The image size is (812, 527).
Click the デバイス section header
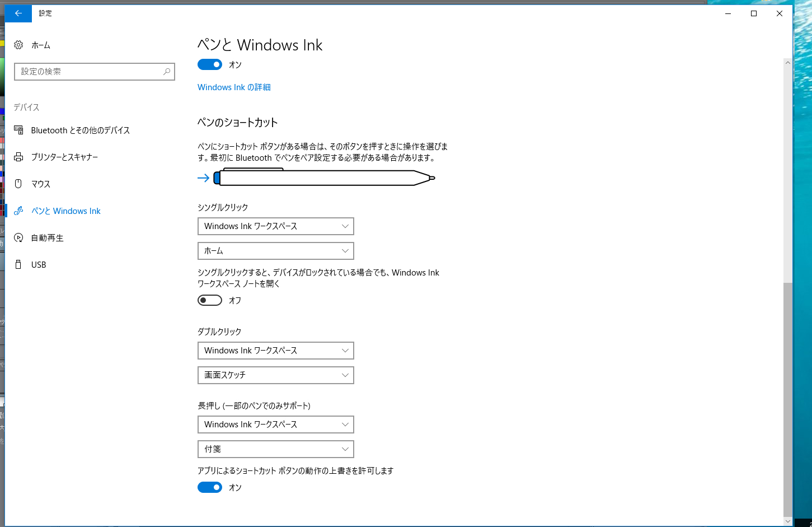26,107
